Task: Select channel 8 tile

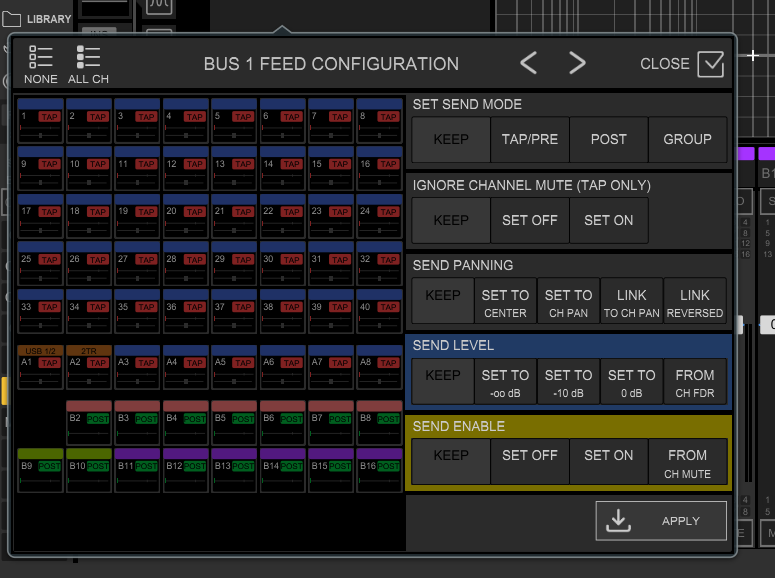Action: (x=379, y=121)
